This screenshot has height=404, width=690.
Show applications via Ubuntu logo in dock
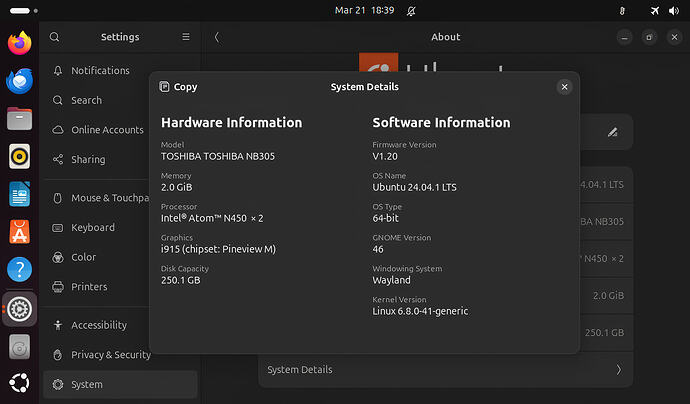point(19,383)
